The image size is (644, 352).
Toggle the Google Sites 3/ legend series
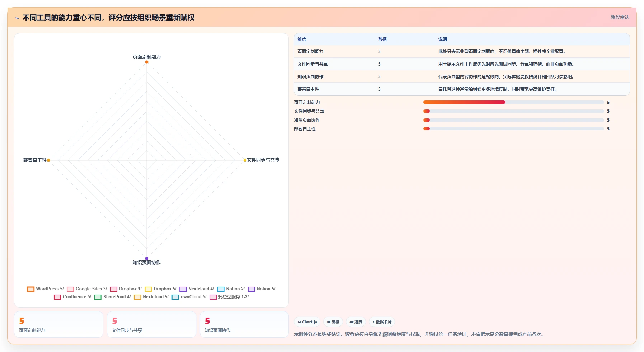coord(87,289)
